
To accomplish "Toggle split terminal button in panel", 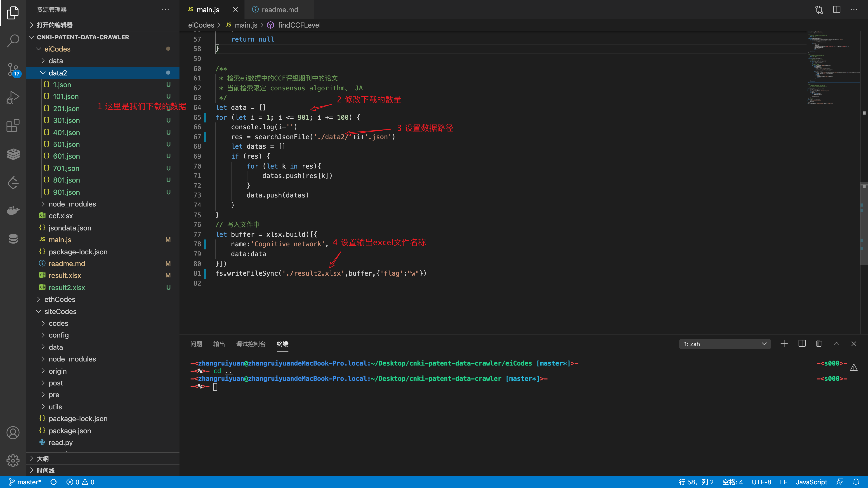I will click(x=802, y=343).
